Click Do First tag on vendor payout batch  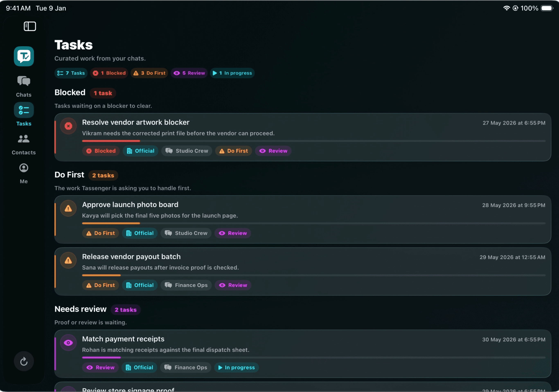click(x=100, y=285)
